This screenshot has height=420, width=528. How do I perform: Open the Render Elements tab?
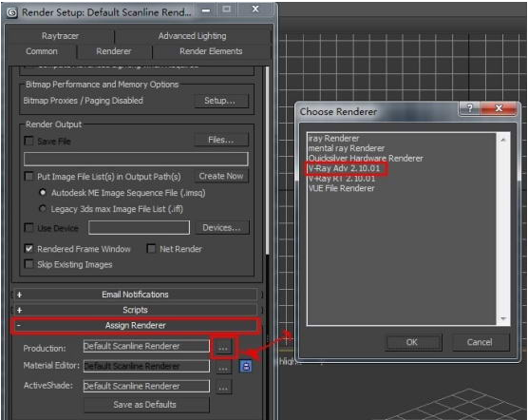click(211, 51)
